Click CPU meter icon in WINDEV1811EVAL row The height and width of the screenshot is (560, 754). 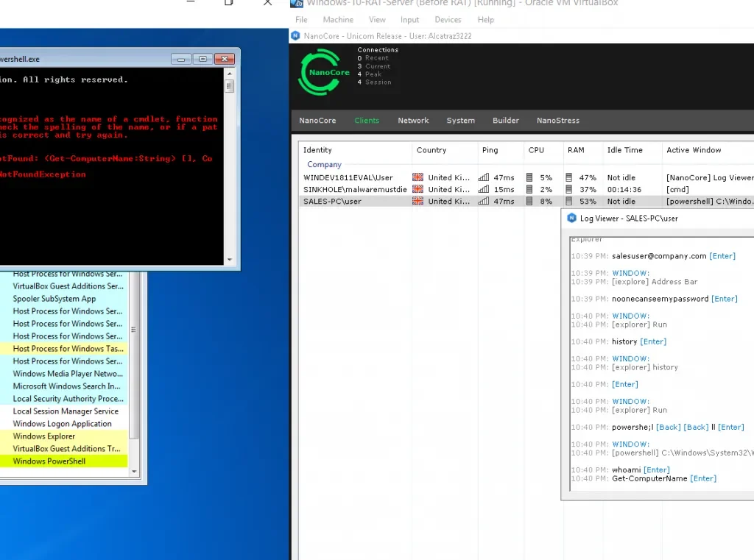pyautogui.click(x=529, y=177)
